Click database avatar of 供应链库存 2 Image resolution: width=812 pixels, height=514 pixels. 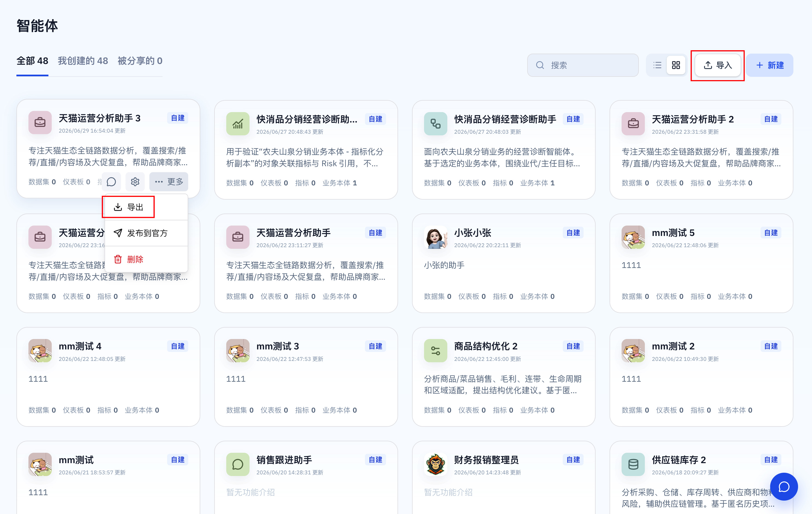click(x=633, y=464)
